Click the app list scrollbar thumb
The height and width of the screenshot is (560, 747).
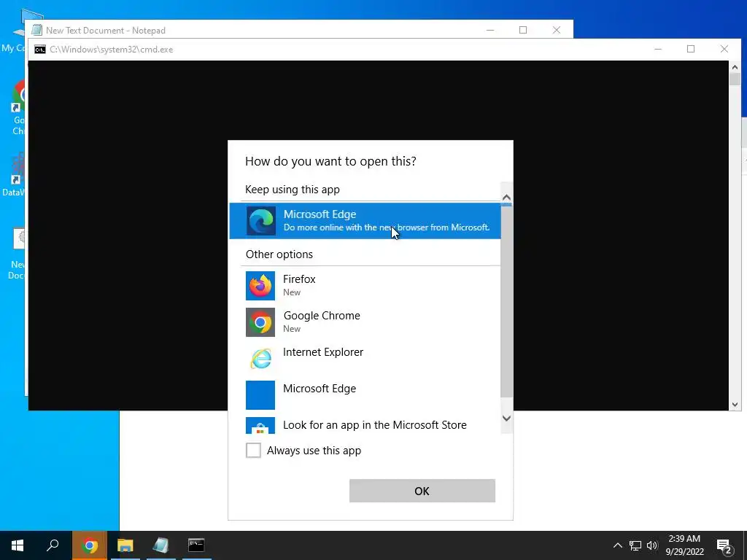click(x=506, y=300)
